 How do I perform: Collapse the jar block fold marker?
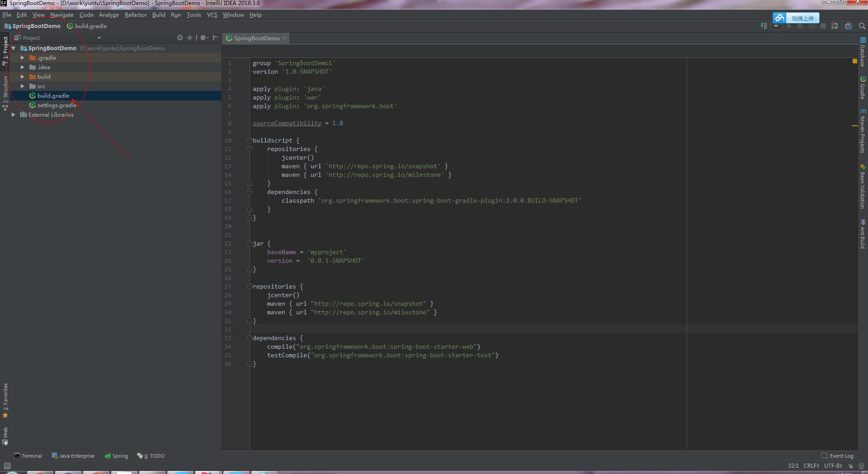[250, 243]
